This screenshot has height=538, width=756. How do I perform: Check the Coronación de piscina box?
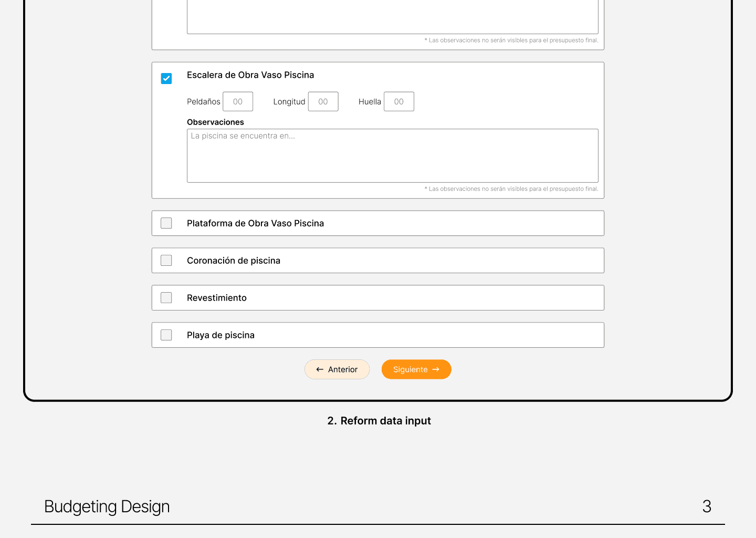tap(166, 260)
